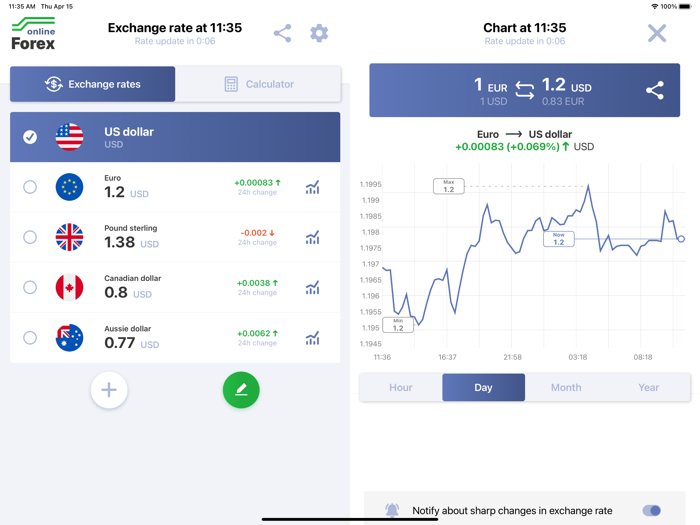
Task: Select the Hour chart range
Action: click(401, 387)
